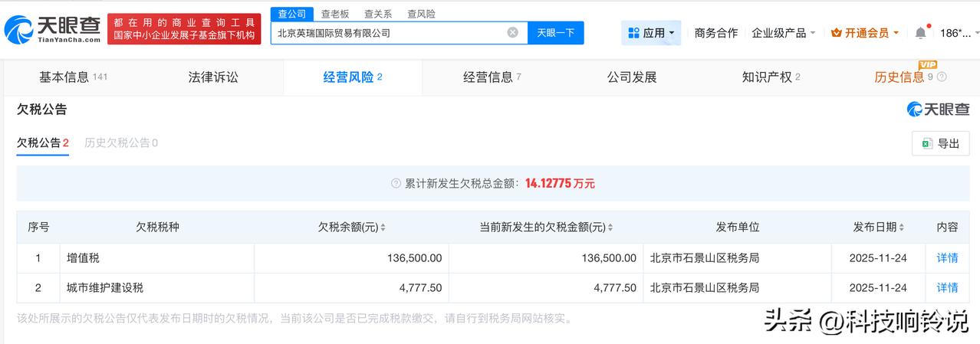
Task: Click the 天眼一下 search button
Action: [x=556, y=33]
